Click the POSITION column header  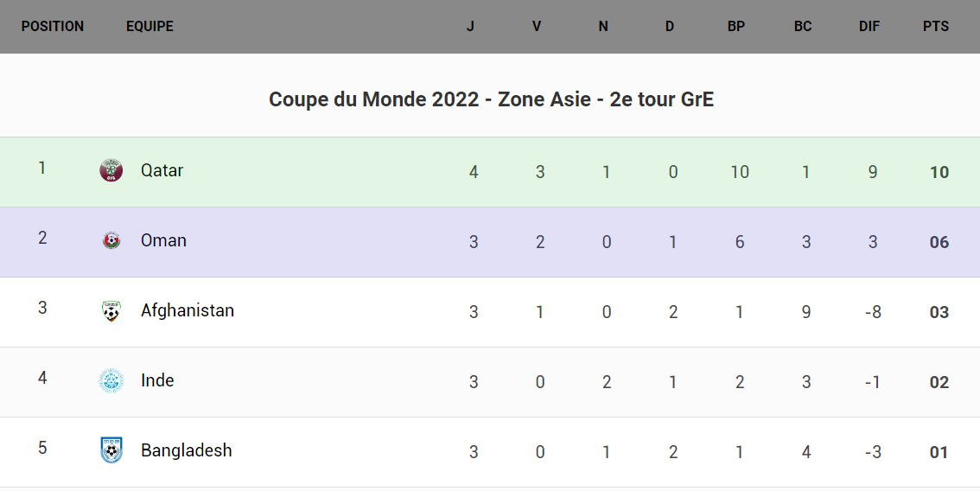pos(53,26)
